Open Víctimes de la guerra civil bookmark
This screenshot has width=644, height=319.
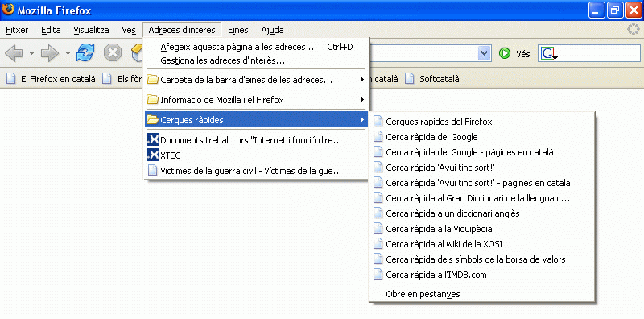(x=256, y=171)
